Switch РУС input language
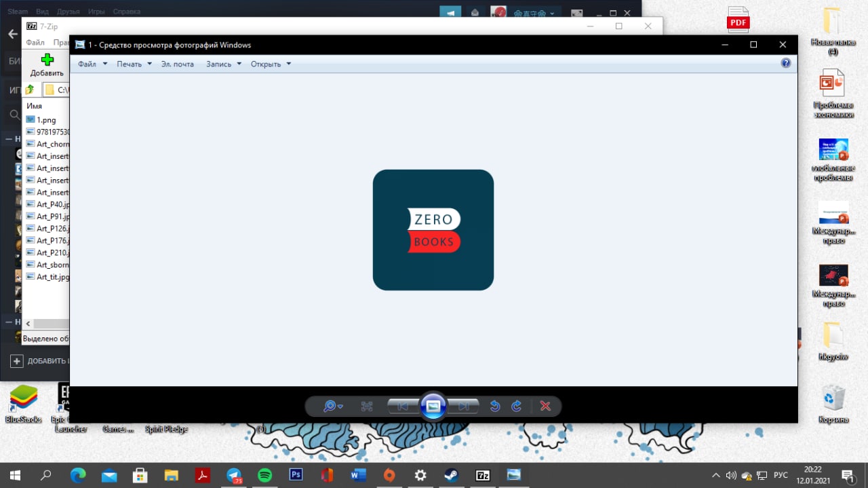868x488 pixels. tap(781, 475)
